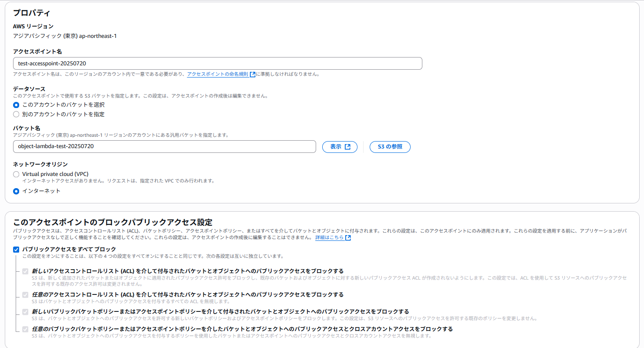
Task: Click the AWS リージョン label
Action: point(33,27)
